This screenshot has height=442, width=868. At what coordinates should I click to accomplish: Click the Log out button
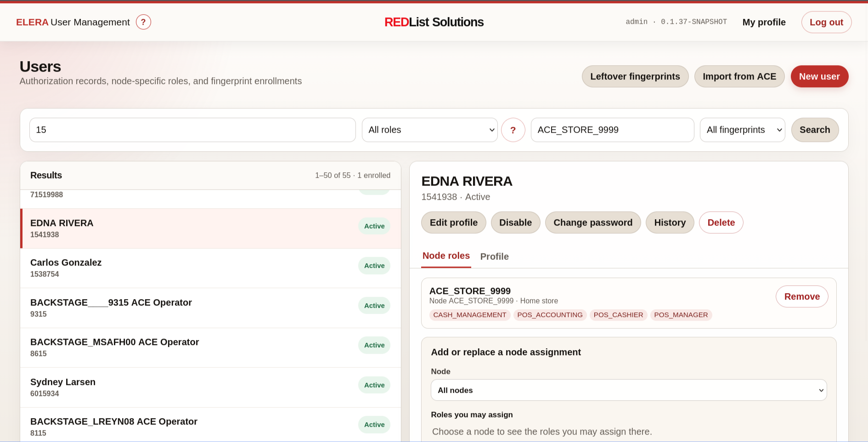826,22
